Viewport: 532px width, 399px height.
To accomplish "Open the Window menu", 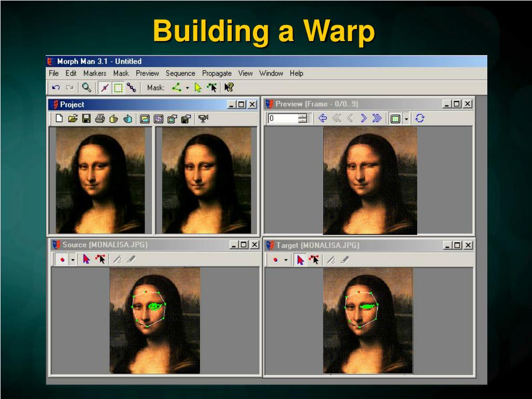I will pos(271,73).
